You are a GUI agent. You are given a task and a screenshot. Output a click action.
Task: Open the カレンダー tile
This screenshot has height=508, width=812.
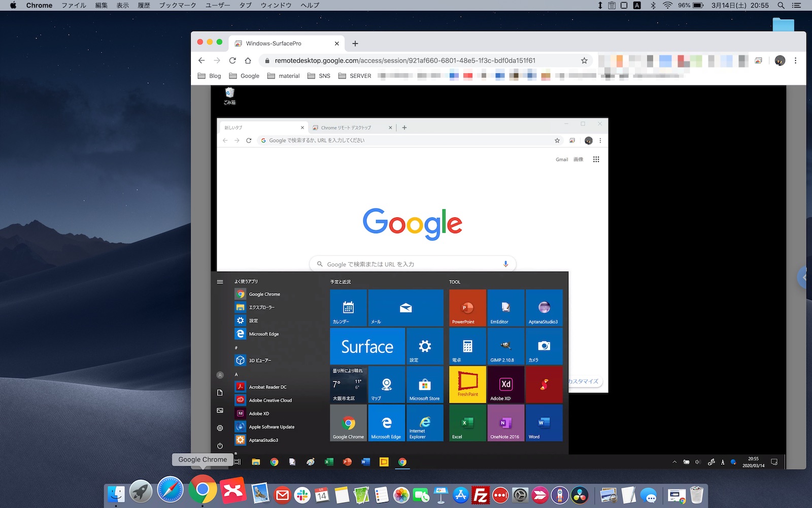(348, 308)
